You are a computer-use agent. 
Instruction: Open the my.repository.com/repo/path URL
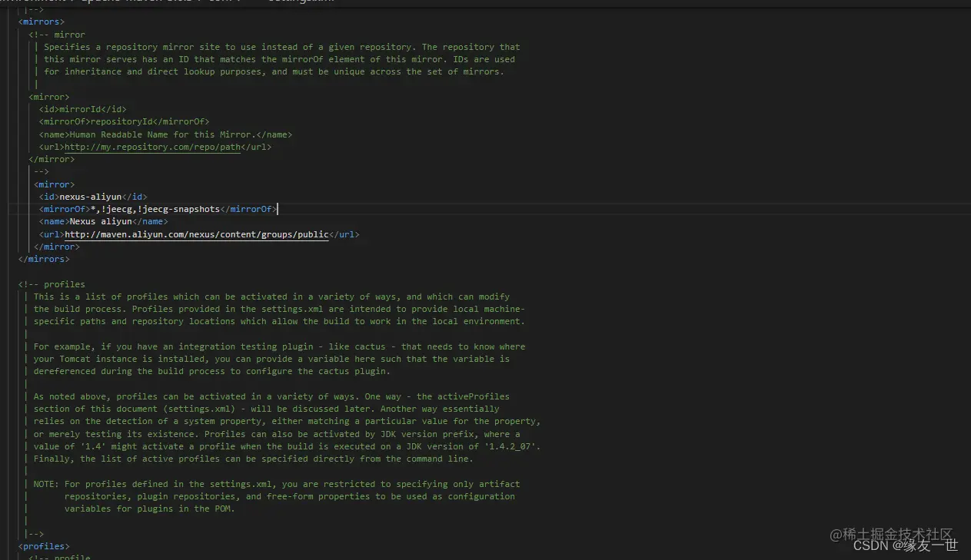[152, 147]
